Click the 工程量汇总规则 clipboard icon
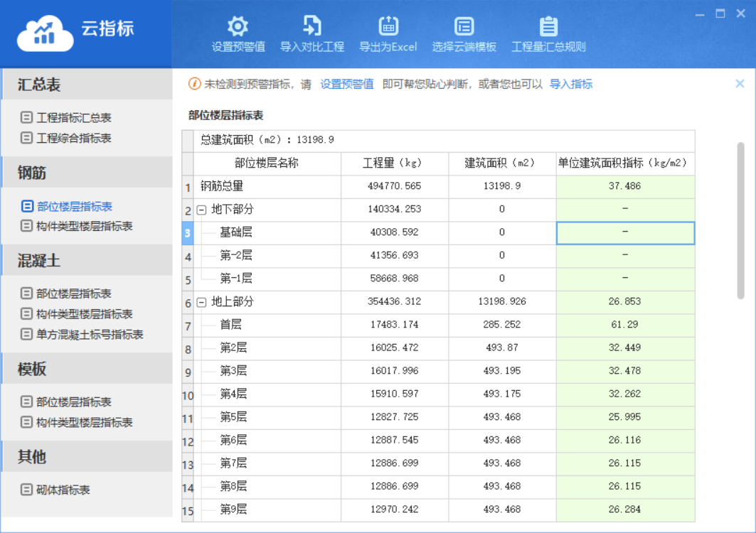 [548, 26]
